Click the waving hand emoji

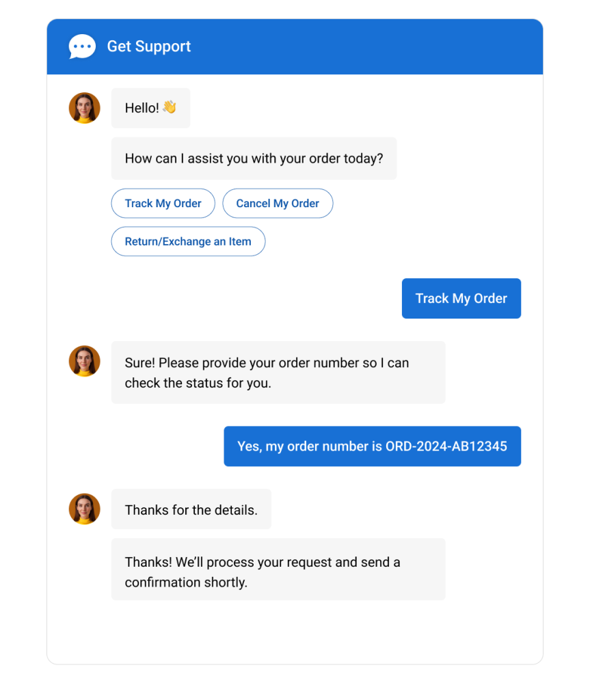click(170, 107)
